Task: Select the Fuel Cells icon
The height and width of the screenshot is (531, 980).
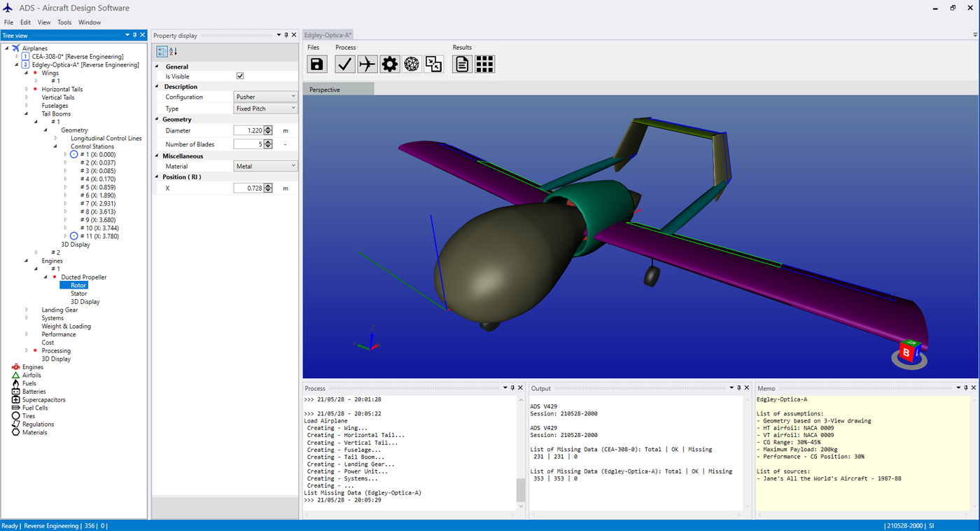Action: click(15, 408)
